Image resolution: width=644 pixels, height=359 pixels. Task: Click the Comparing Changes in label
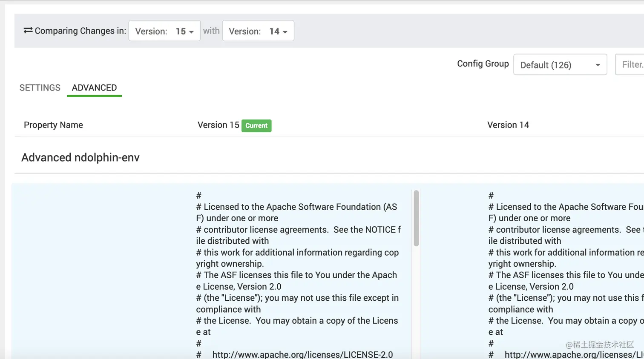pyautogui.click(x=80, y=31)
